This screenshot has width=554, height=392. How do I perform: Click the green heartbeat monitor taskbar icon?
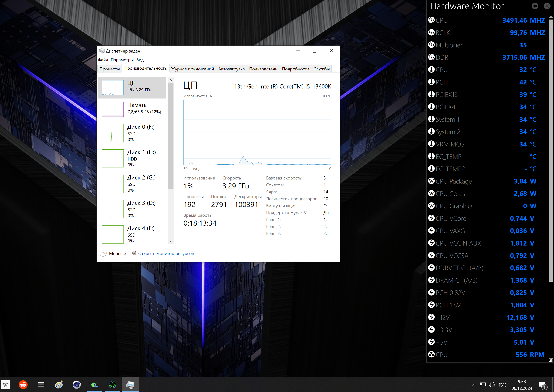[x=113, y=385]
